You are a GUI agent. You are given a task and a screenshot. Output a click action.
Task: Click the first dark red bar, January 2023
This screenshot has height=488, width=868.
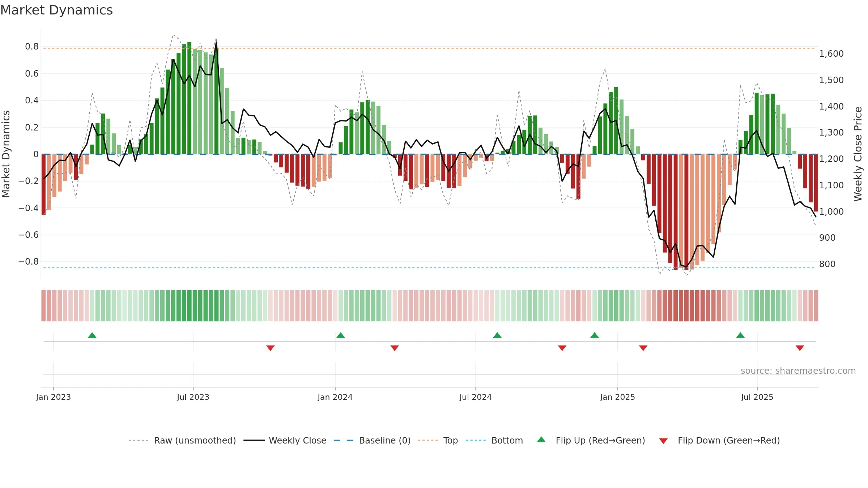[x=43, y=184]
